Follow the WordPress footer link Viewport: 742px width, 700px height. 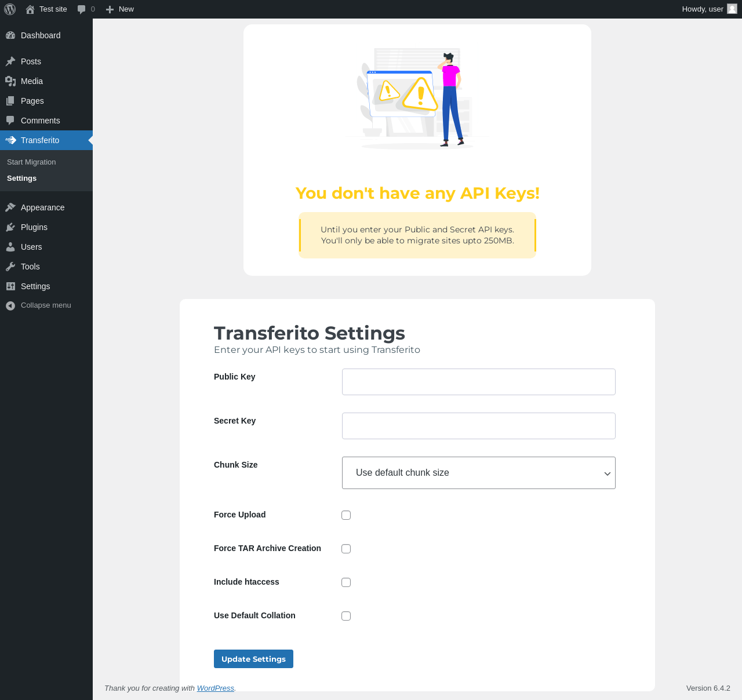click(216, 688)
